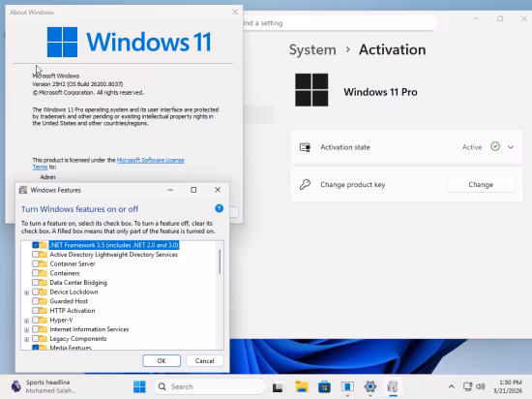Click the green Active checkmark icon
This screenshot has height=399, width=532.
(495, 146)
